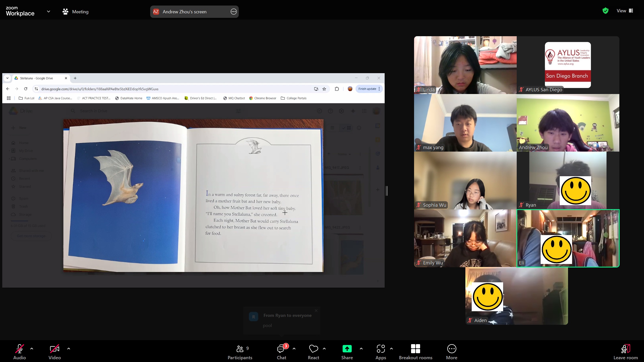Click the green Share screen button

(347, 352)
